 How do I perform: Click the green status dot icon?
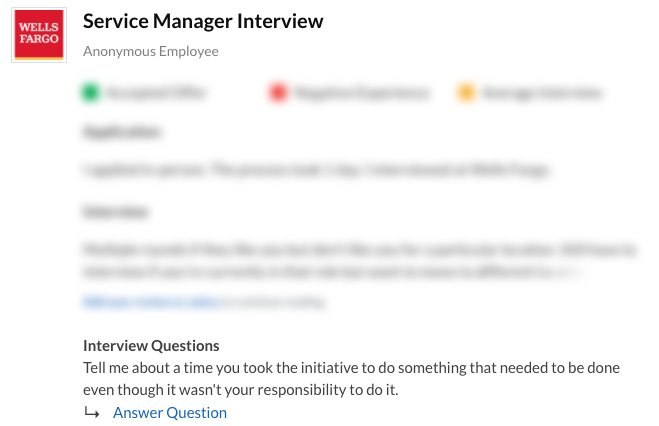(x=90, y=92)
